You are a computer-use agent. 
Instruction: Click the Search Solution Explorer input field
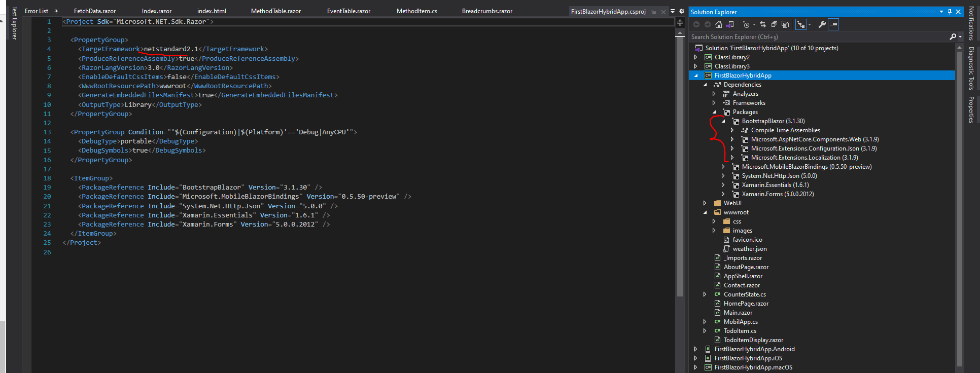coord(819,36)
